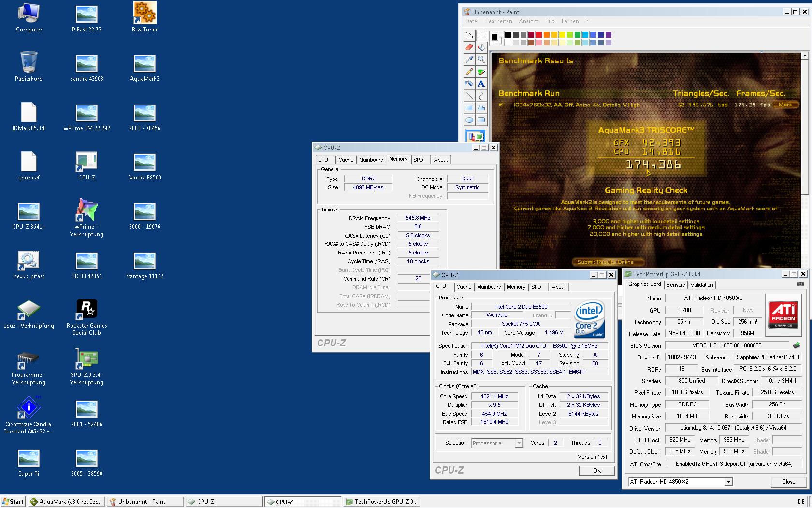Screen dimensions: 812x508
Task: Select the Line tool in Paint
Action: (469, 96)
